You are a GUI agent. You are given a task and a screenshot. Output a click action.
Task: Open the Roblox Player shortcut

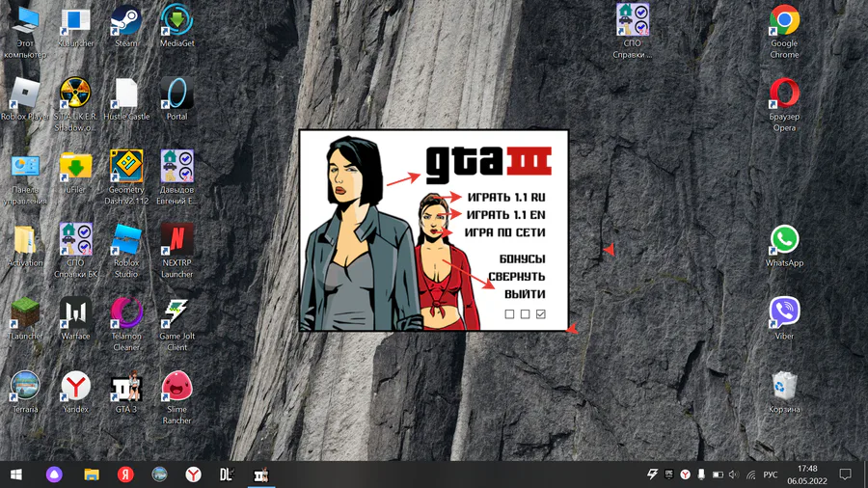click(25, 99)
